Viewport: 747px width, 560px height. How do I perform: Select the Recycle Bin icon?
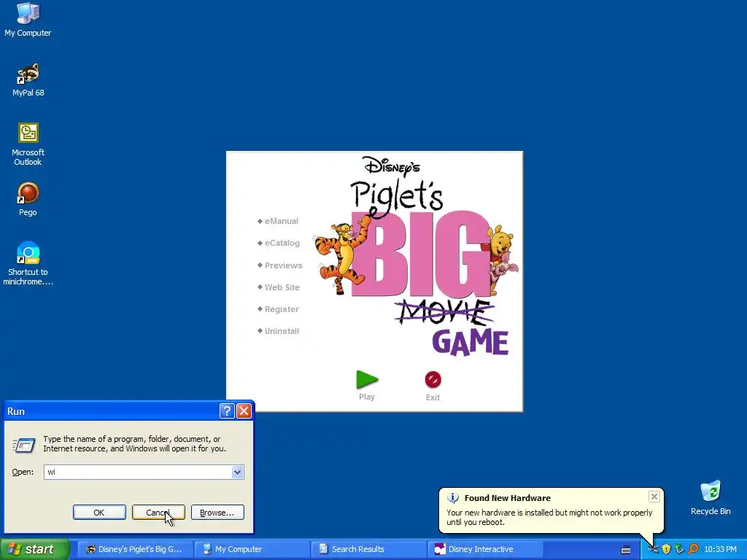point(711,497)
